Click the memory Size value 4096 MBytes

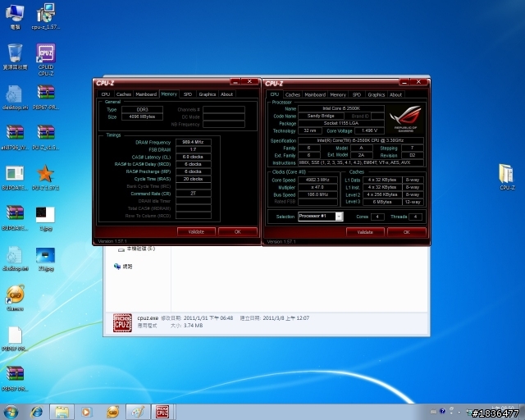142,116
